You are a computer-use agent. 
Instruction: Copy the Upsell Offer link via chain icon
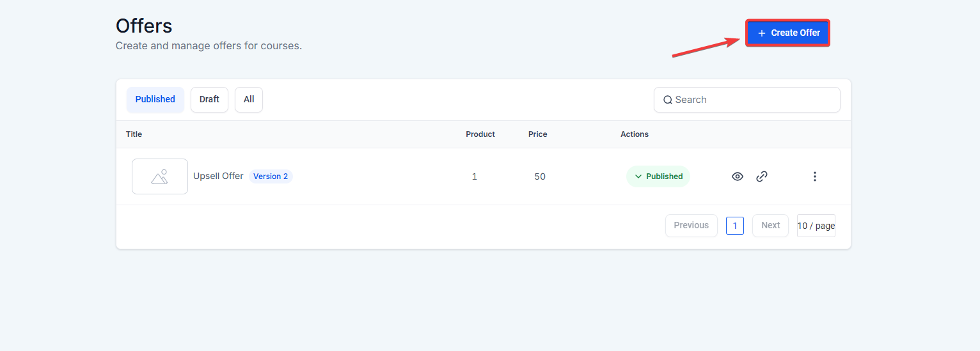762,176
